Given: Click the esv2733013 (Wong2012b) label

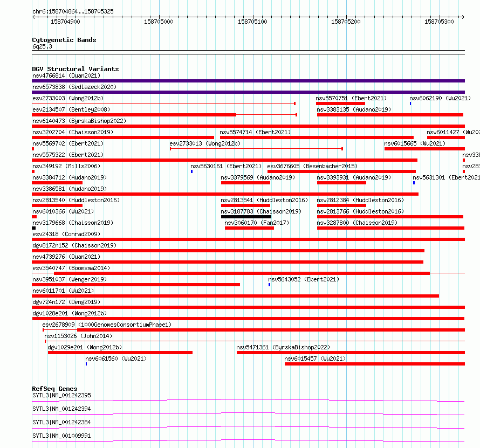Looking at the screenshot, I should point(205,143).
